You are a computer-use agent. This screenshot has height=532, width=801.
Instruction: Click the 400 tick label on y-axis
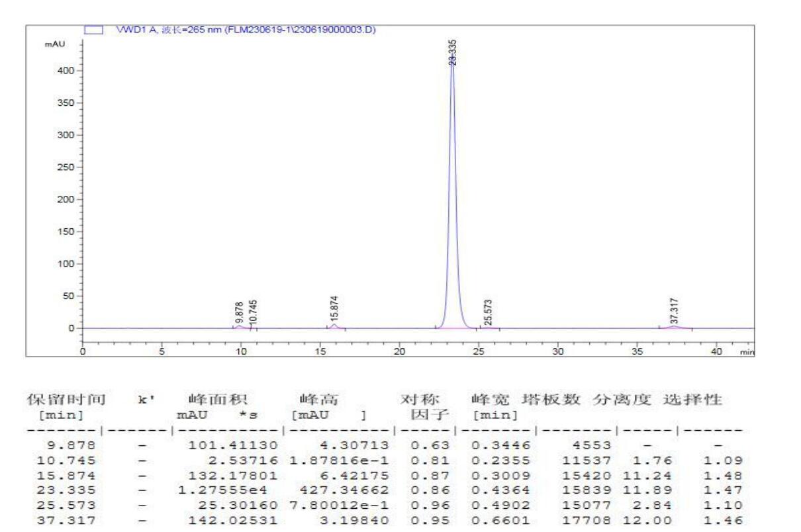[x=65, y=71]
